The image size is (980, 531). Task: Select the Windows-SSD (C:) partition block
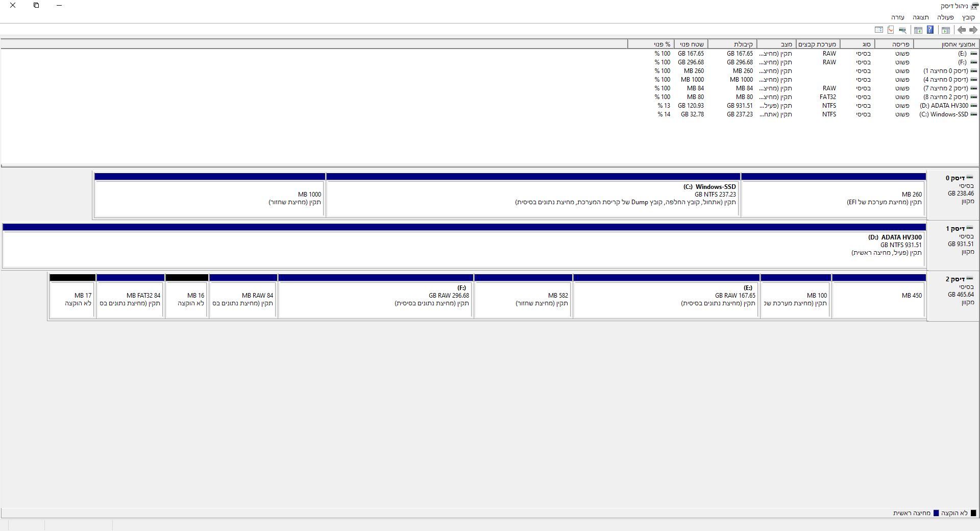(x=533, y=195)
